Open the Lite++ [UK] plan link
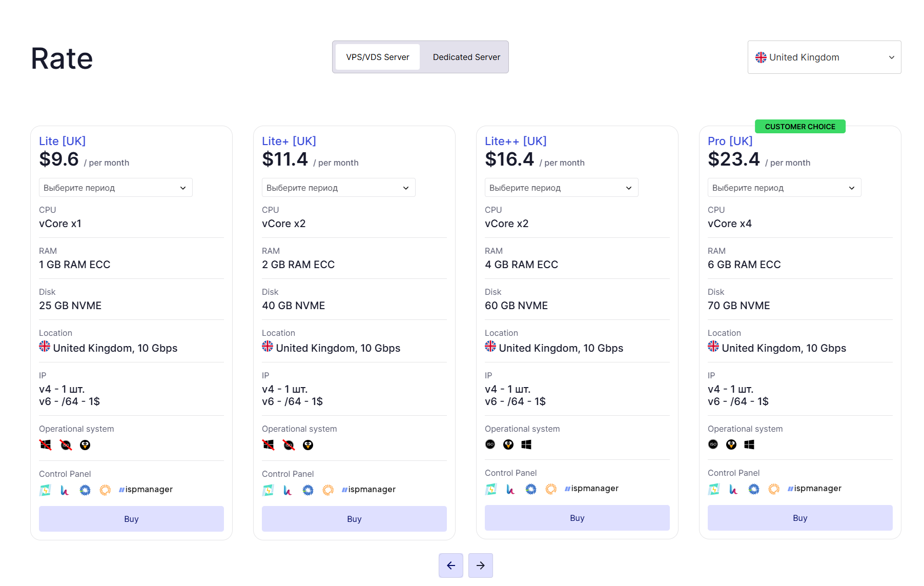The height and width of the screenshot is (586, 924). coord(516,141)
